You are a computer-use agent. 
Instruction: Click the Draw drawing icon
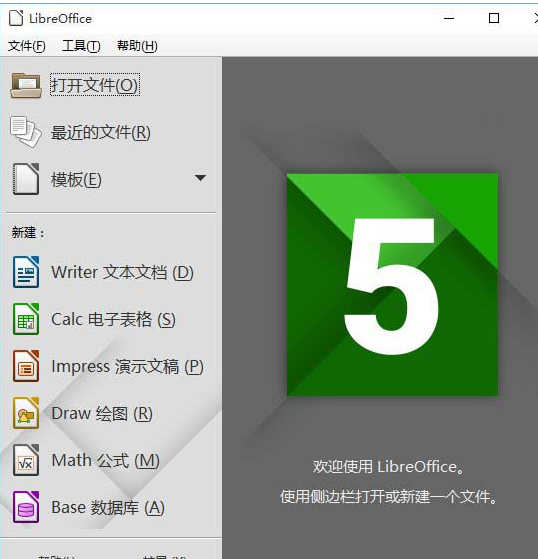click(26, 413)
